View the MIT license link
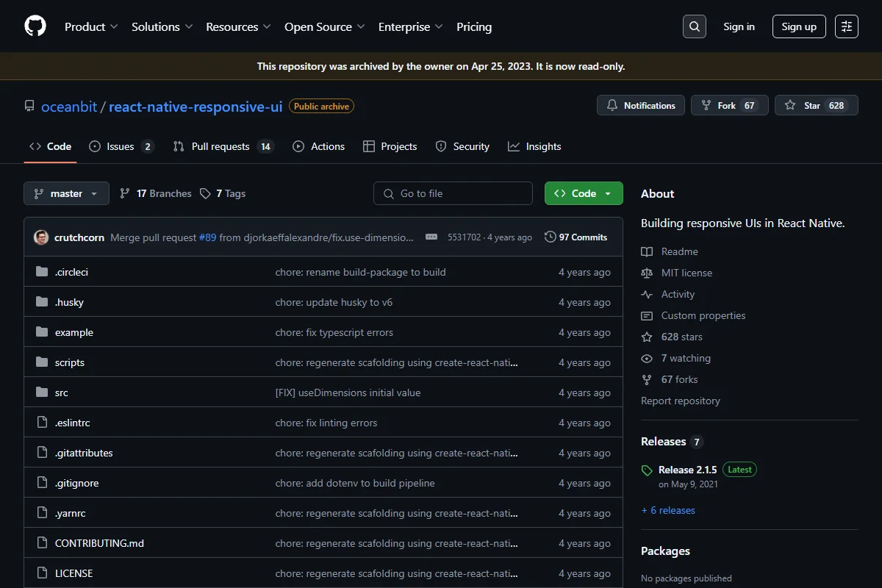Screen dimensions: 882x588 click(x=686, y=273)
